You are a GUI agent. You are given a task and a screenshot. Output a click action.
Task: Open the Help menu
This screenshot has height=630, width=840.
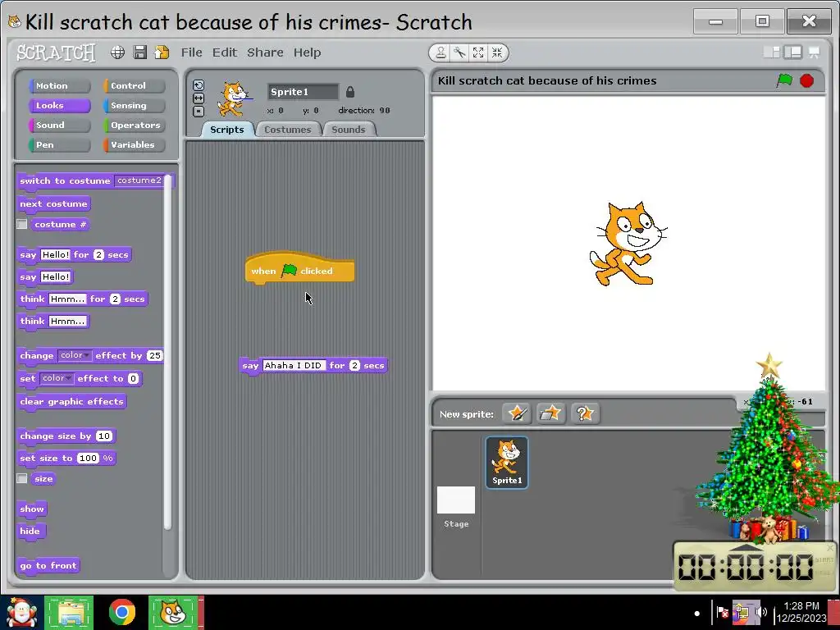pos(307,52)
